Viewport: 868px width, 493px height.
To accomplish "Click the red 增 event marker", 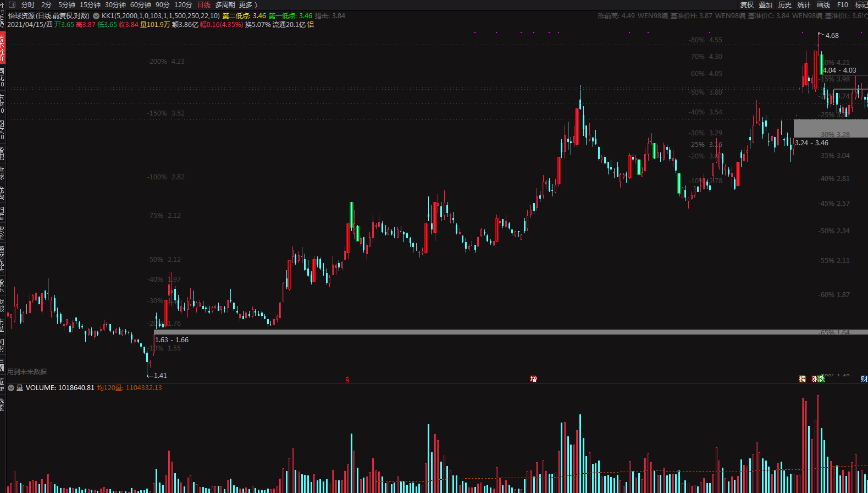I will (x=533, y=379).
